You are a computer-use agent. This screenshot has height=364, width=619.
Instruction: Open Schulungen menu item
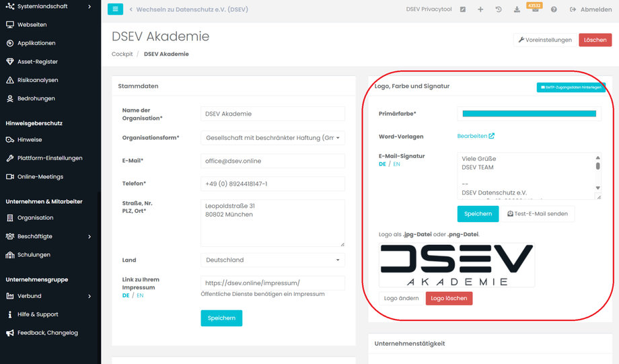[34, 255]
